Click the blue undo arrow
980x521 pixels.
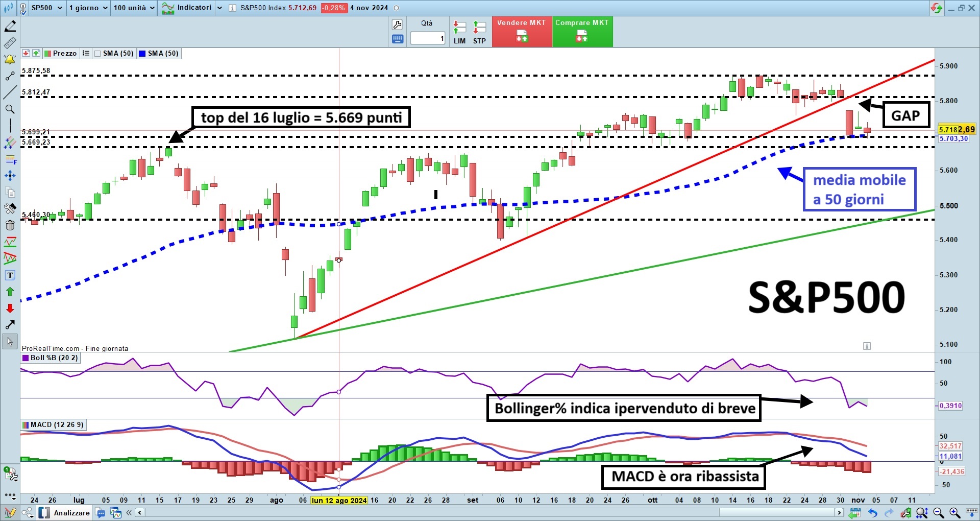pos(872,513)
